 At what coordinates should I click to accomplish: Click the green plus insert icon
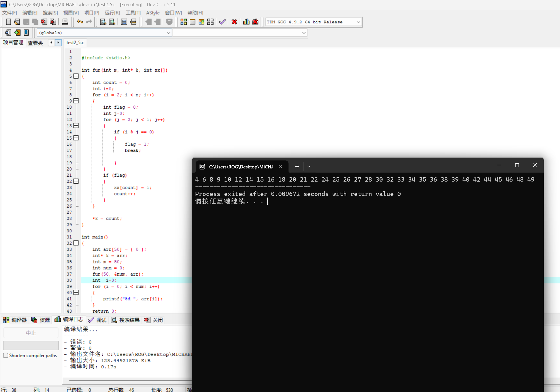[x=17, y=32]
